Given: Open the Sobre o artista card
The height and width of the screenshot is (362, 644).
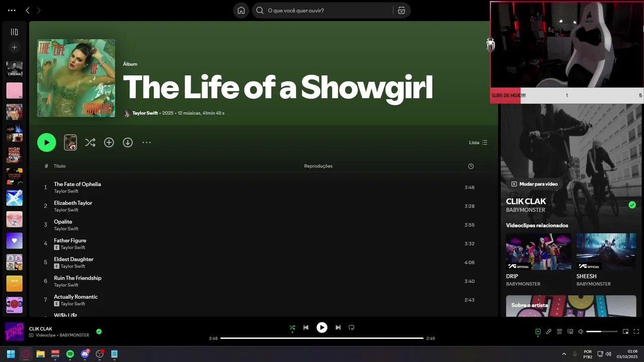Looking at the screenshot, I should click(571, 306).
